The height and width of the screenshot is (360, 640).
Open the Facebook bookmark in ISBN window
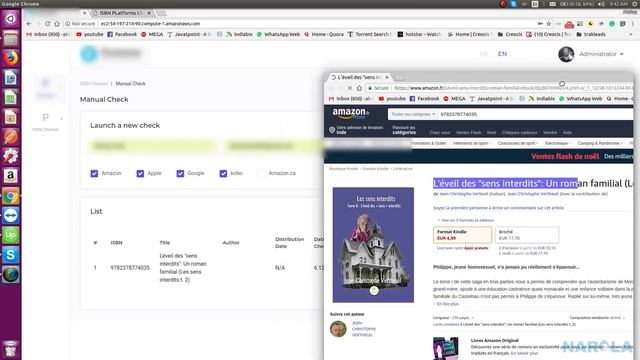122,34
